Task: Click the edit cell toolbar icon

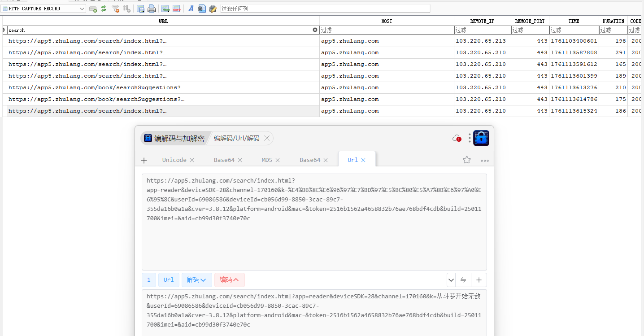Action: [x=213, y=9]
